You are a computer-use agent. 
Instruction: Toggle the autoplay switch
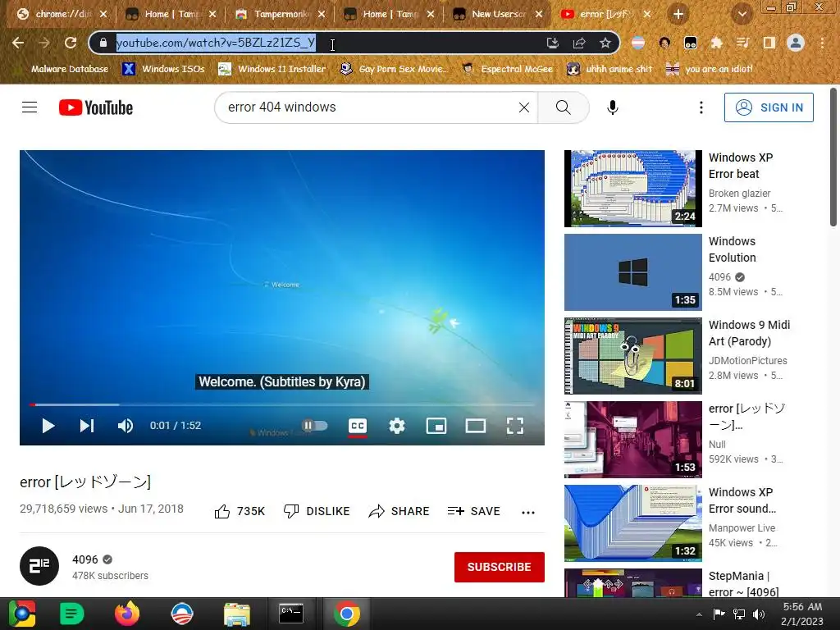point(314,426)
